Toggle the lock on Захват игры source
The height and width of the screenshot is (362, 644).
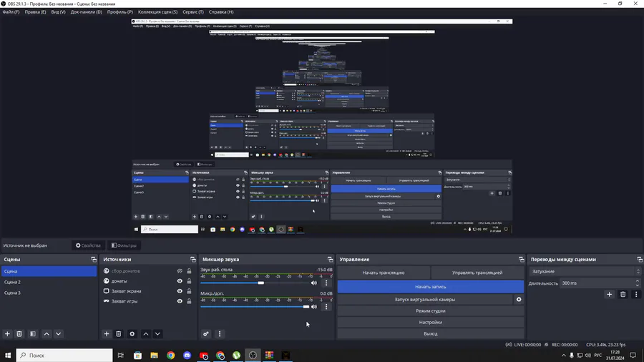pyautogui.click(x=189, y=301)
